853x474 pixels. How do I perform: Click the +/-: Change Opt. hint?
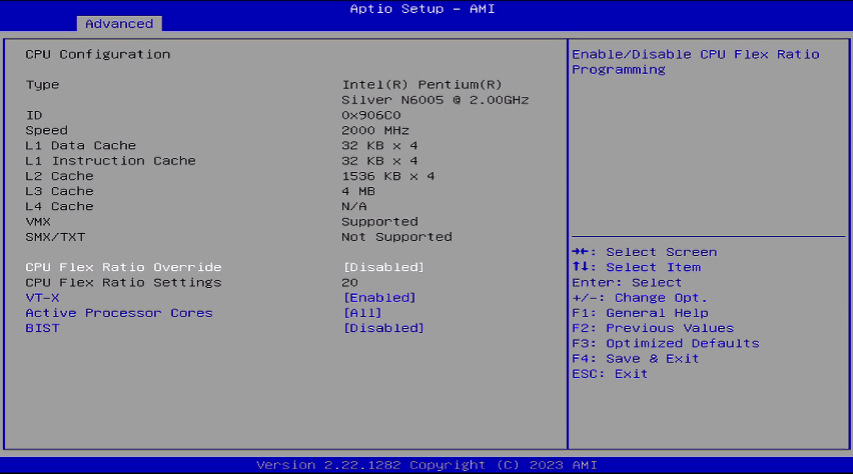tap(640, 298)
